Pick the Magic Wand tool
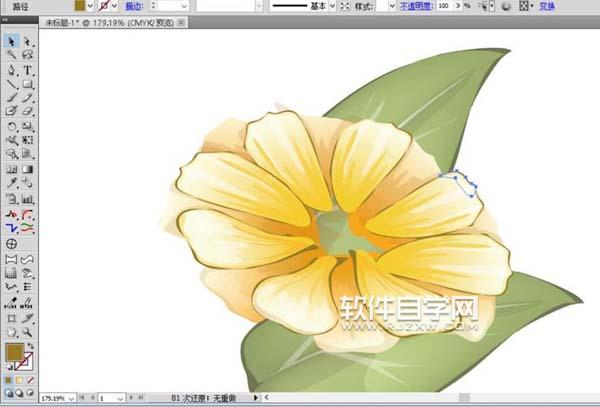 pos(11,56)
